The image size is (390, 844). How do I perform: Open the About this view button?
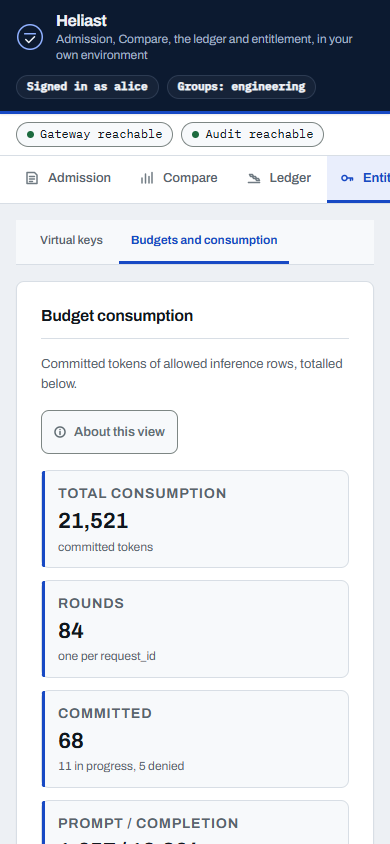(109, 432)
